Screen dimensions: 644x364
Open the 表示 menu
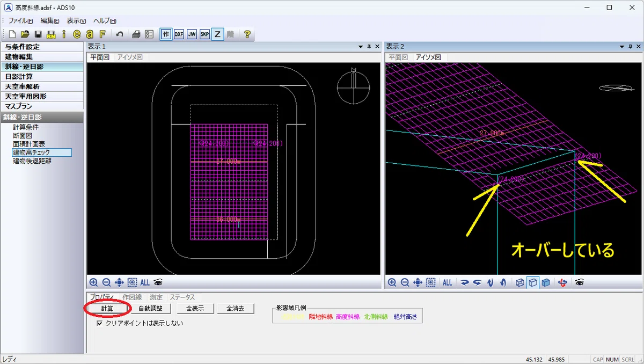click(x=76, y=20)
